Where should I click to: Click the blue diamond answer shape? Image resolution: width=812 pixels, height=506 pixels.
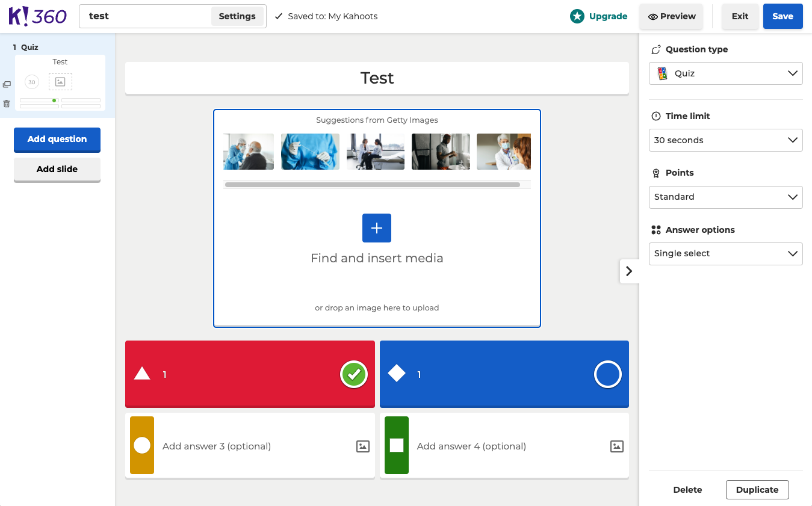pos(397,374)
